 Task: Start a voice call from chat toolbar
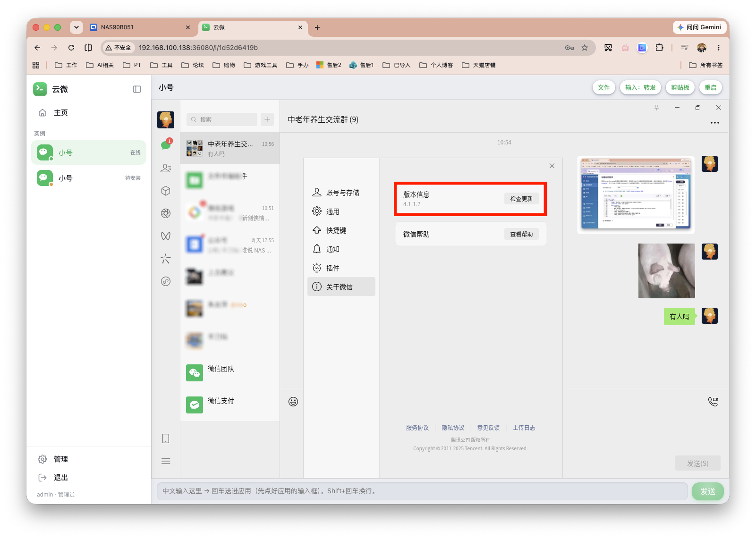pos(713,402)
